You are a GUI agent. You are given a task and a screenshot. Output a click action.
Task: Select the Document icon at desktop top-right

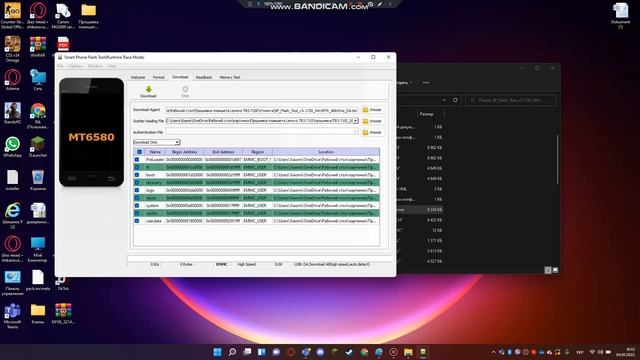click(x=620, y=16)
